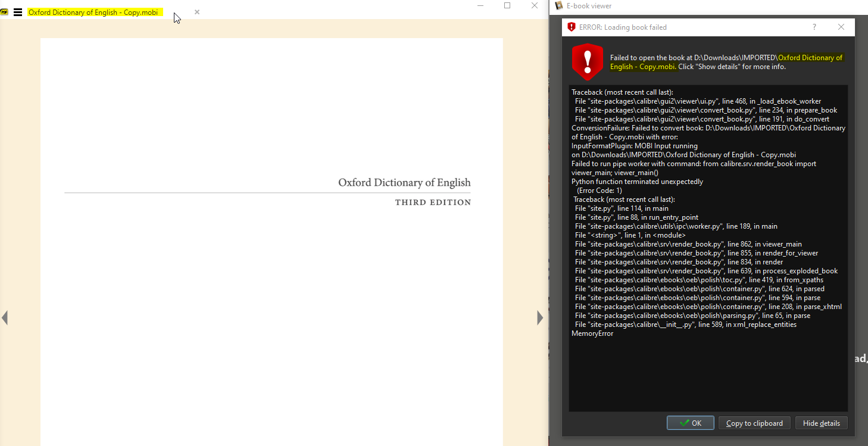Viewport: 868px width, 446px height.
Task: Hide the error details
Action: click(822, 423)
